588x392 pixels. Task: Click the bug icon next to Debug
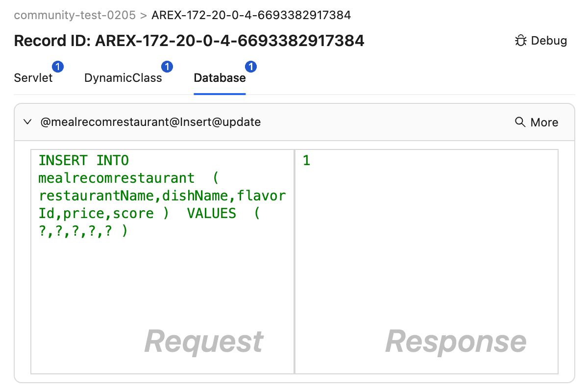(520, 41)
